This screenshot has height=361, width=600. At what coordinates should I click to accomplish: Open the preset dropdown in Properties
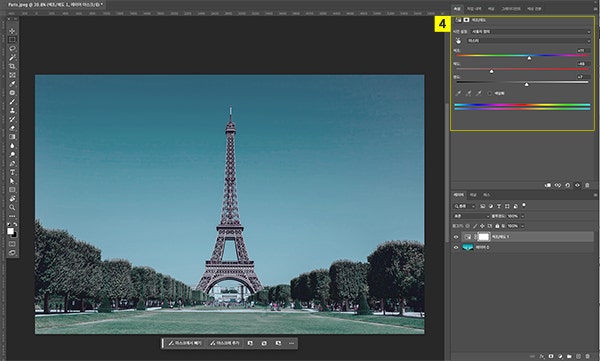click(532, 32)
